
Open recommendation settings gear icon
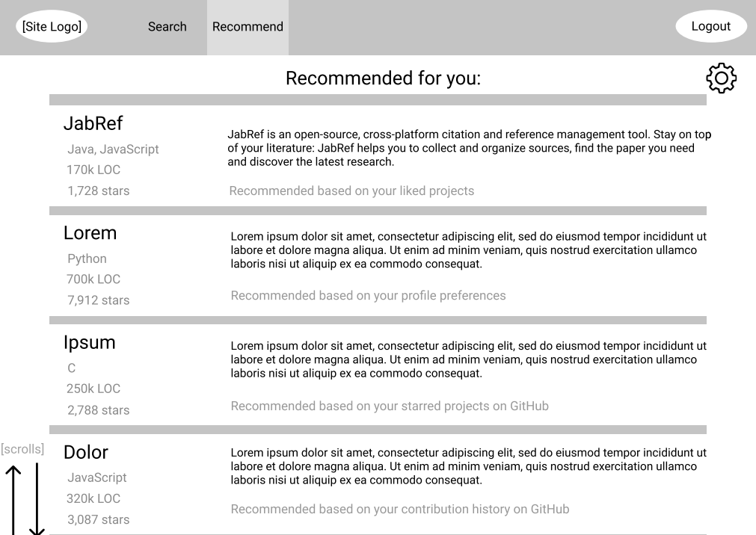(x=722, y=78)
